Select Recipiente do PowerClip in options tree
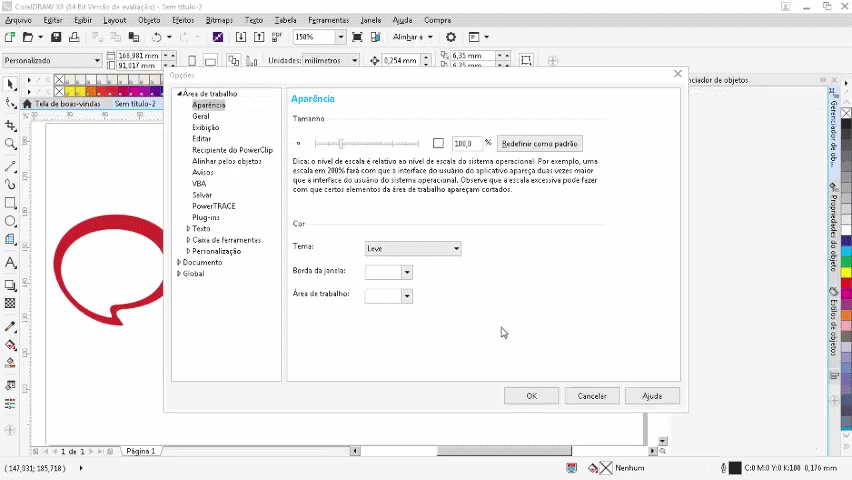852x480 pixels. (232, 150)
